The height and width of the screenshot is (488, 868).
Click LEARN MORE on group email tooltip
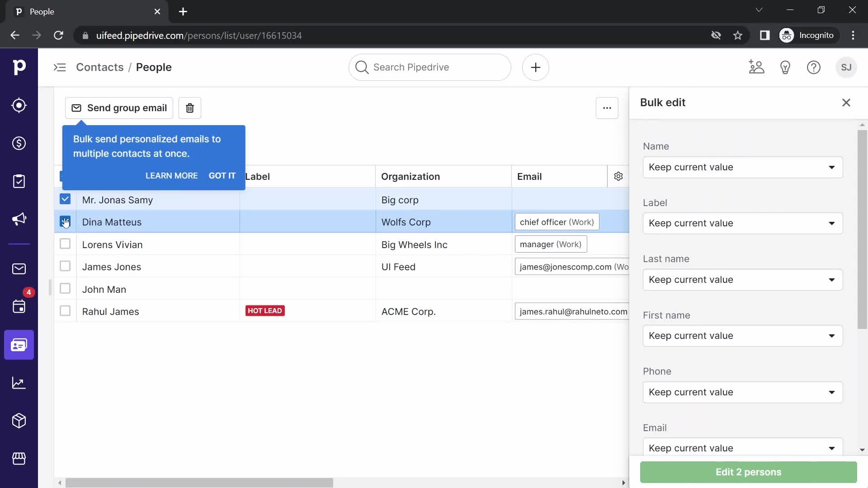click(172, 175)
